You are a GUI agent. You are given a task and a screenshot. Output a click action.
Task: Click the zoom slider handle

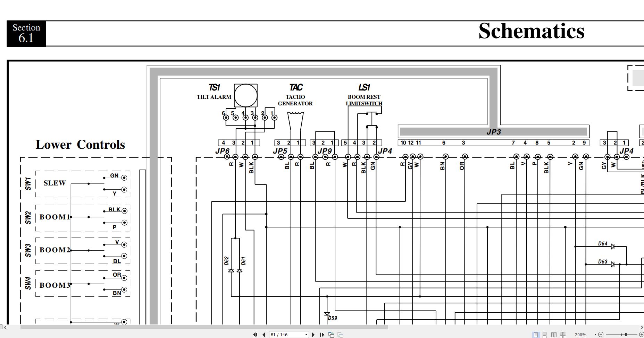click(x=626, y=334)
